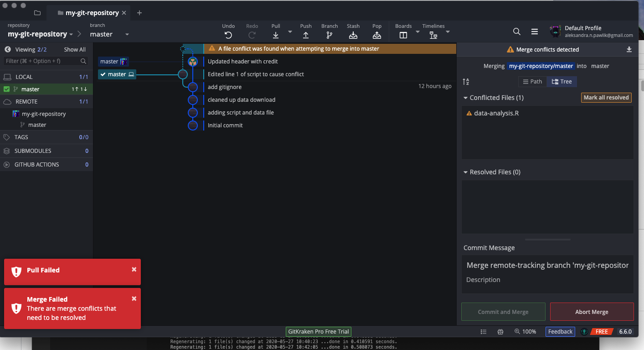
Task: Click Show All in the sidebar
Action: (x=75, y=49)
